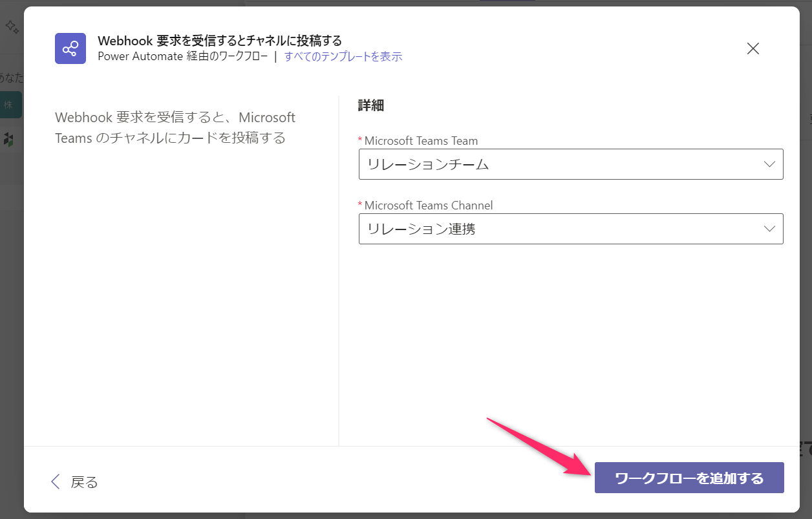Open the Microsoft Teams Team dropdown
Screen dimensions: 812x519
coord(571,164)
